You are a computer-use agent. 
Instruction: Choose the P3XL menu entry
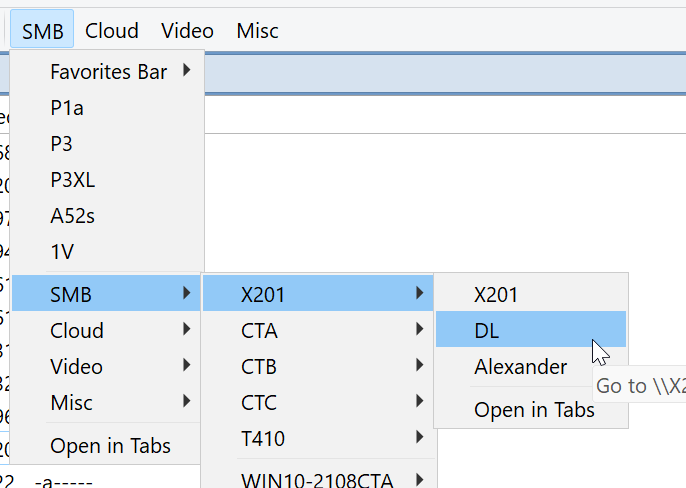tap(72, 180)
